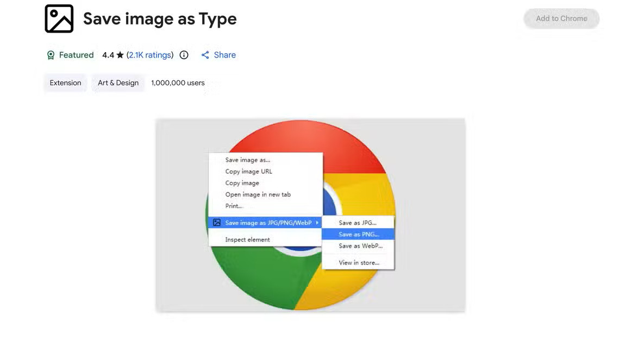Click the Share icon
The width and height of the screenshot is (644, 341).
coord(205,55)
